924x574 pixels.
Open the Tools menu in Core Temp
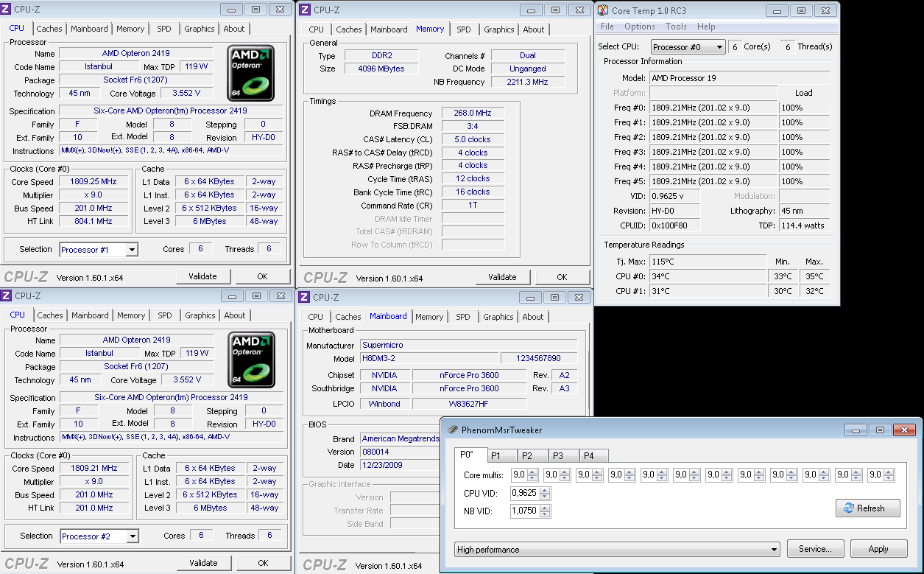[676, 27]
